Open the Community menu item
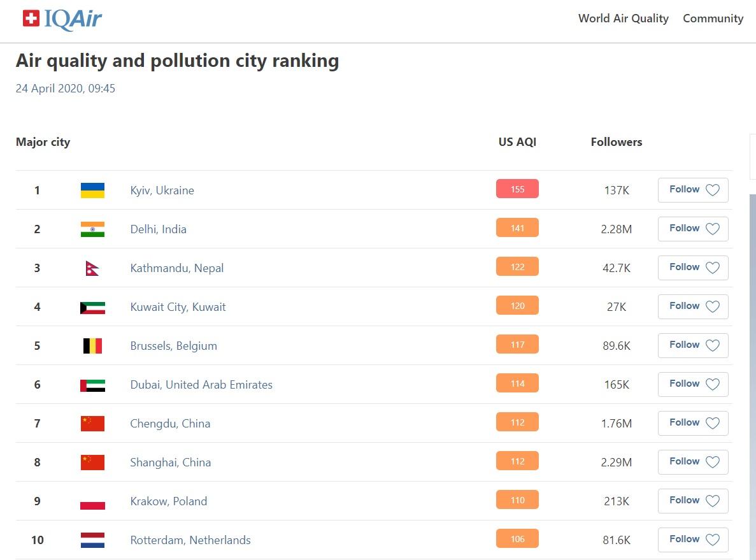 (x=713, y=18)
